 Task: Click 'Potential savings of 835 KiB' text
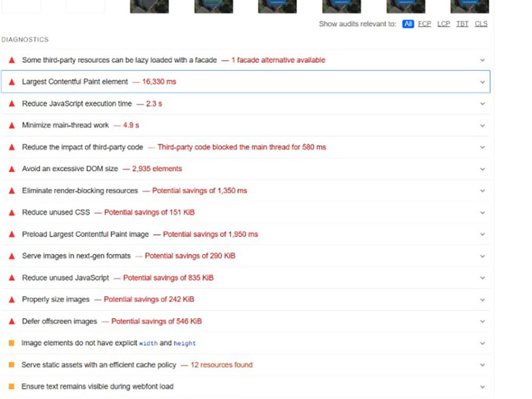pyautogui.click(x=168, y=278)
